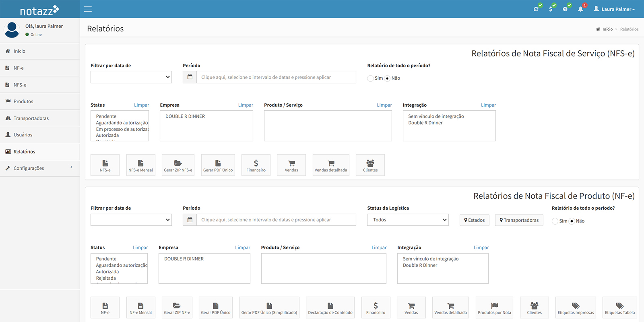This screenshot has height=322, width=644.
Task: Expand Laura Palmer user menu
Action: tap(614, 9)
